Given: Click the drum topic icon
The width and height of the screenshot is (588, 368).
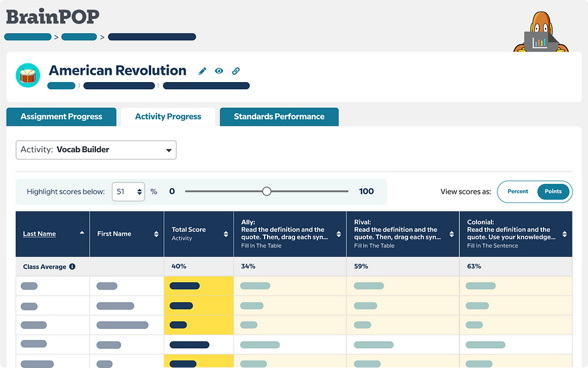Looking at the screenshot, I should point(28,76).
